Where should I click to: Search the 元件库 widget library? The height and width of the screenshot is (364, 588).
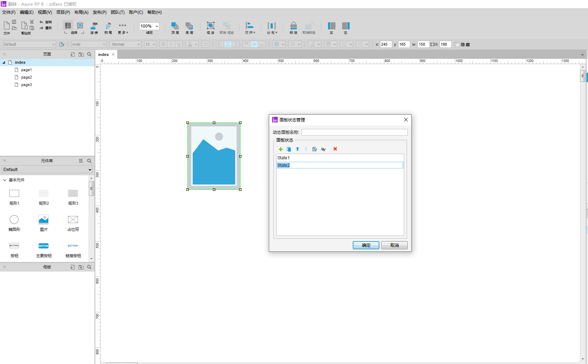[x=89, y=161]
